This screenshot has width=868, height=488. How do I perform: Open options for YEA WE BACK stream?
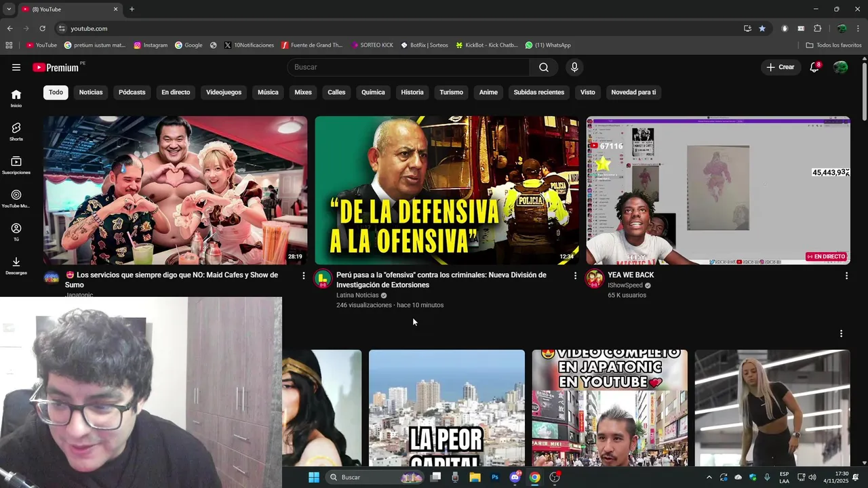846,276
